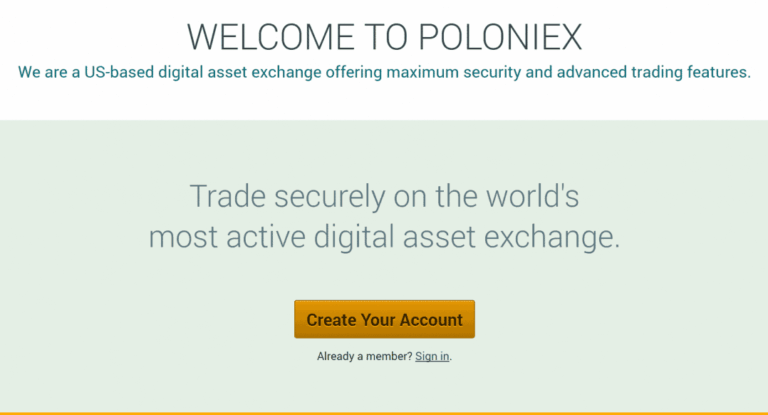Viewport: 768px width, 415px height.
Task: Click "digital asset exchange offering" in subtitle
Action: pos(270,73)
